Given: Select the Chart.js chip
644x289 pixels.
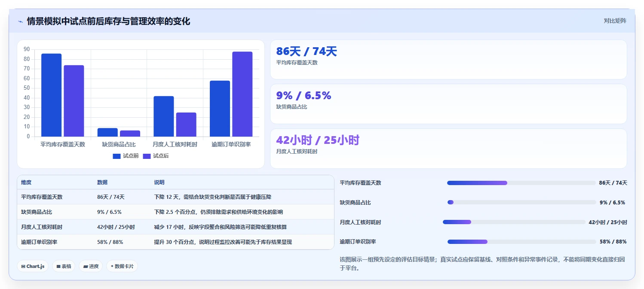Looking at the screenshot, I should 33,266.
